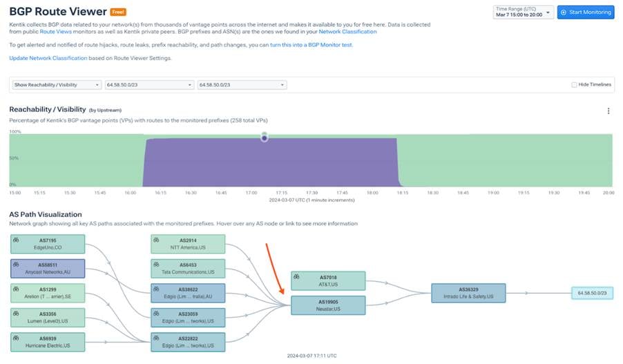This screenshot has height=364, width=623.
Task: Click the BGP Route Viewer title
Action: (58, 12)
